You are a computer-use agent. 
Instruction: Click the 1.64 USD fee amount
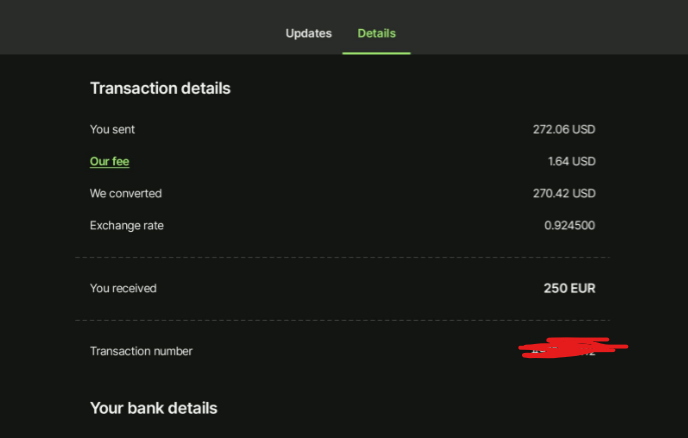pos(571,161)
